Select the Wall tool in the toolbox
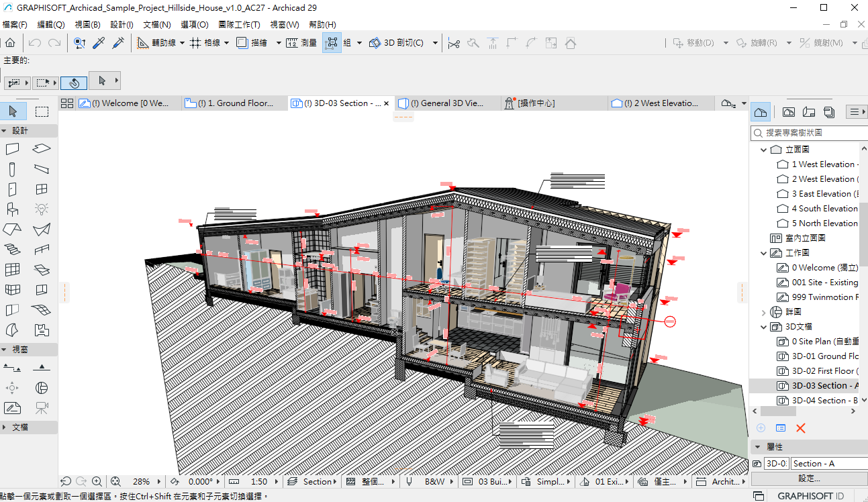 [13, 148]
